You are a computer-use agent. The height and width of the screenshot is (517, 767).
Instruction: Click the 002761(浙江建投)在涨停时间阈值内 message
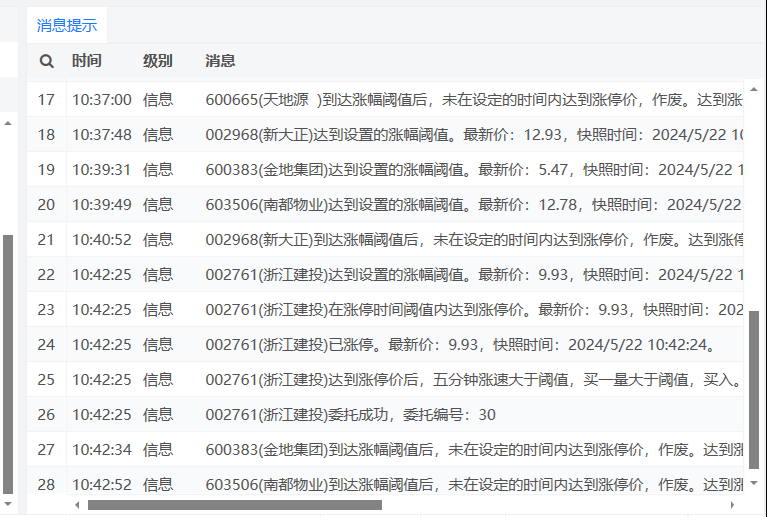pos(474,310)
